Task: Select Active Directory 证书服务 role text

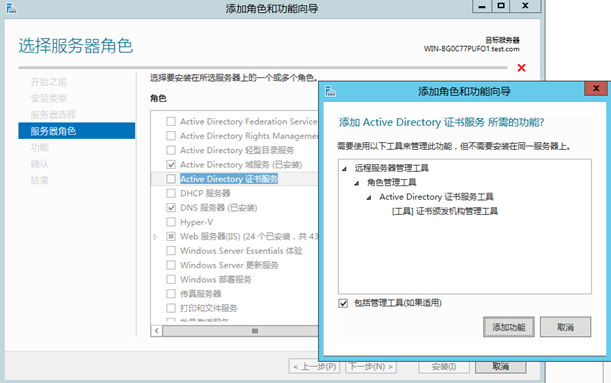Action: [229, 179]
